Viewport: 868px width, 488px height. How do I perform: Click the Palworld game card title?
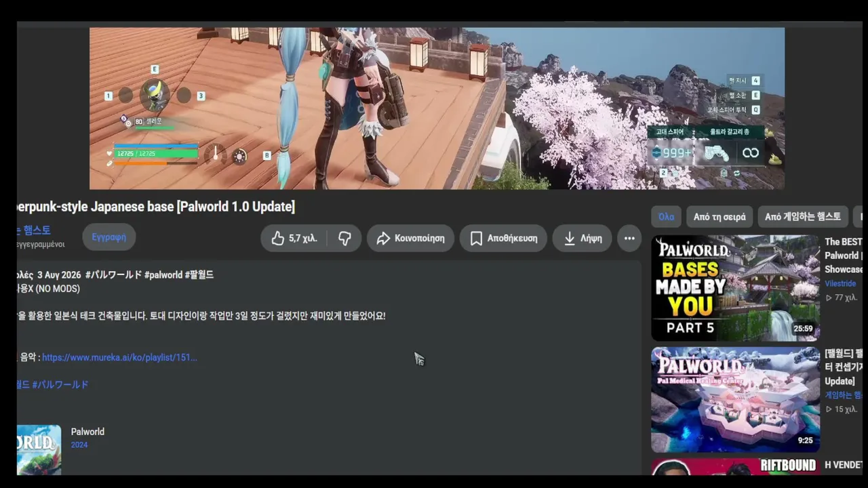click(87, 432)
